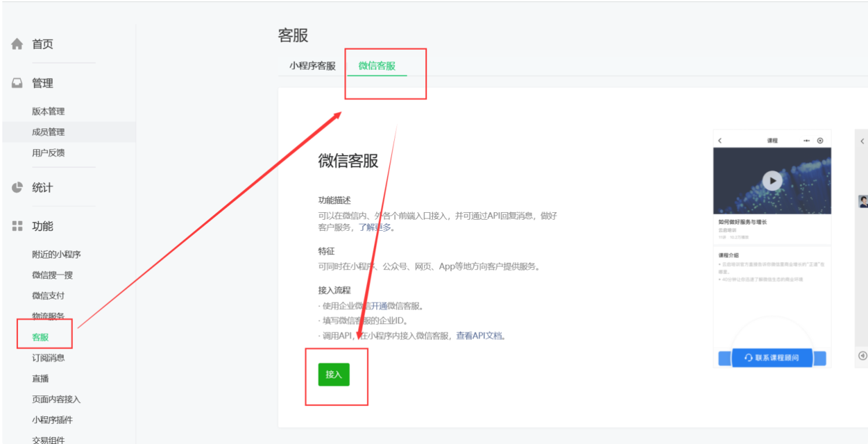Open 物流服务 in the sidebar
868x444 pixels.
click(x=48, y=316)
